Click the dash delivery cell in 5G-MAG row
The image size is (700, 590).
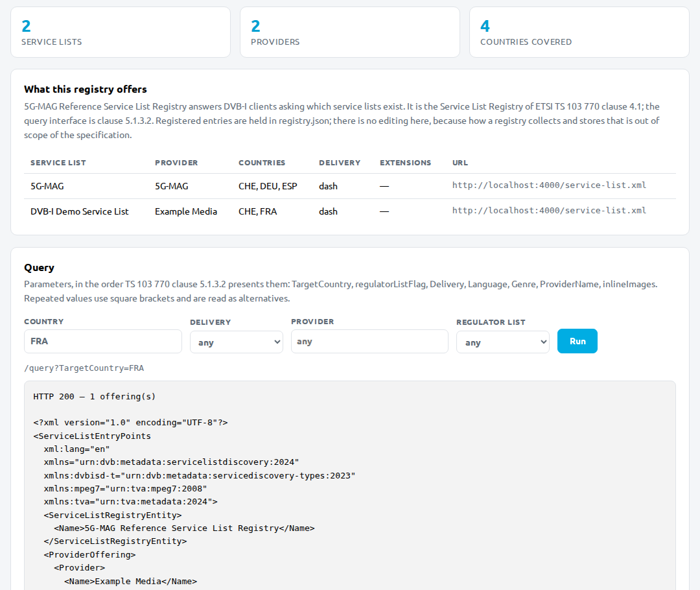[328, 186]
